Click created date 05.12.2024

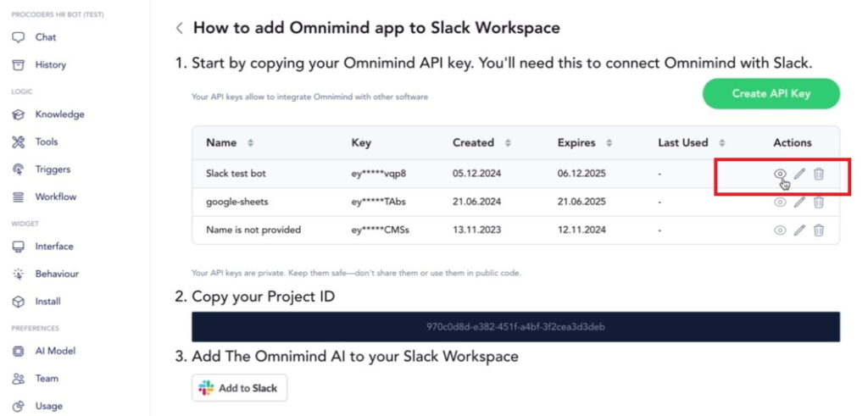click(x=476, y=174)
